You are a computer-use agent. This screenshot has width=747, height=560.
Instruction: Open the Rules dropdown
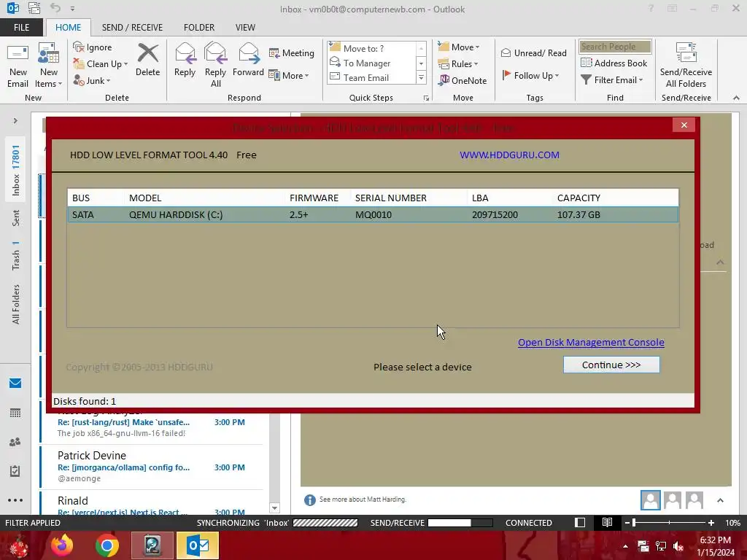[458, 64]
